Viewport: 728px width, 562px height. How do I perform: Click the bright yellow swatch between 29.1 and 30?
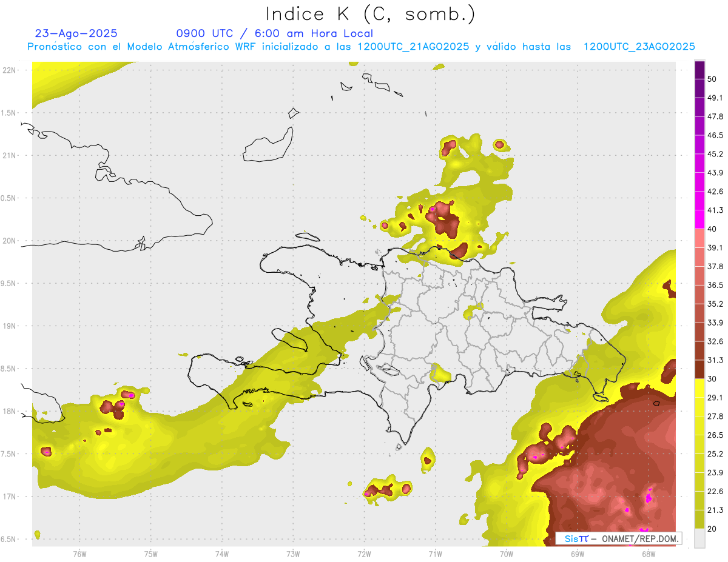699,389
